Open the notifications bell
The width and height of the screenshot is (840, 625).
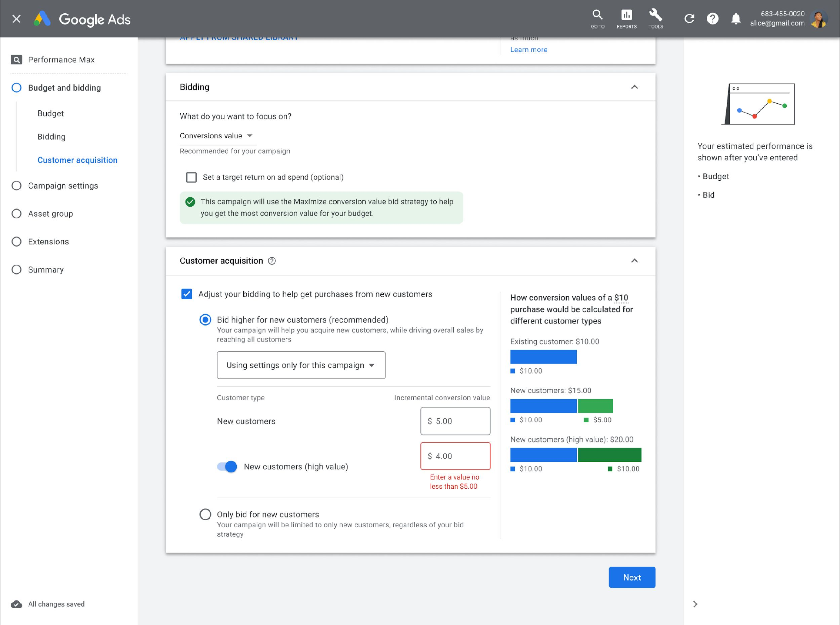point(736,19)
